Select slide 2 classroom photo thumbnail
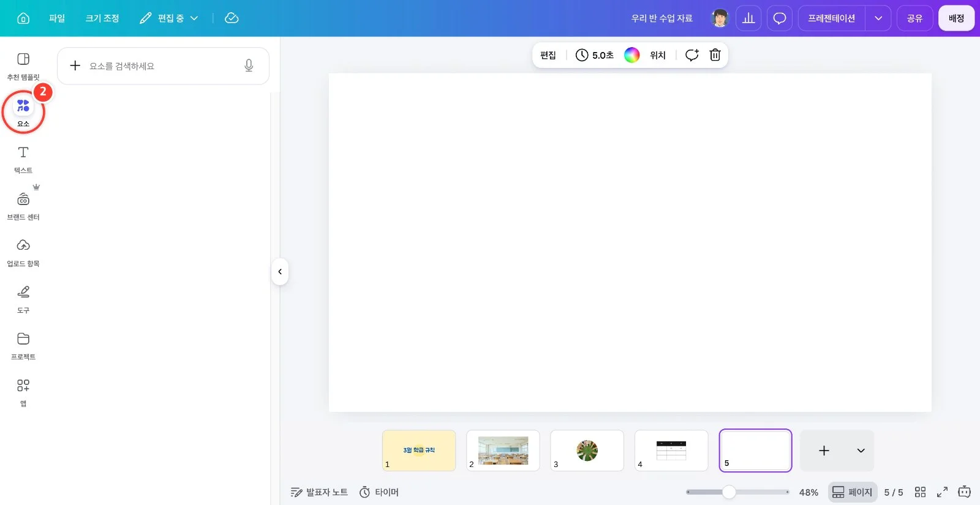The image size is (980, 505). (x=503, y=451)
